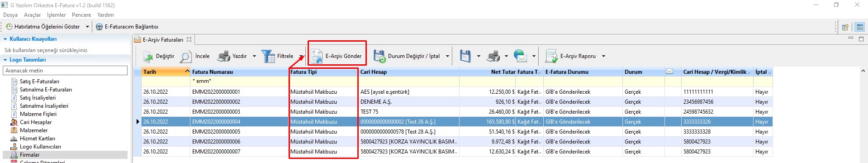The height and width of the screenshot is (163, 868).
Task: Close the E-Arşiv Faturaları tab
Action: (189, 39)
